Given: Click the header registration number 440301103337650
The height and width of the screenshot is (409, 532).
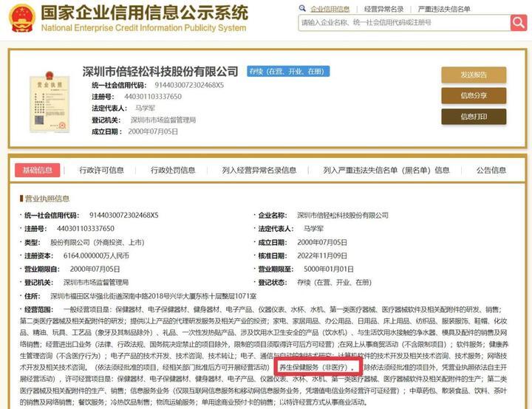Looking at the screenshot, I should click(153, 97).
